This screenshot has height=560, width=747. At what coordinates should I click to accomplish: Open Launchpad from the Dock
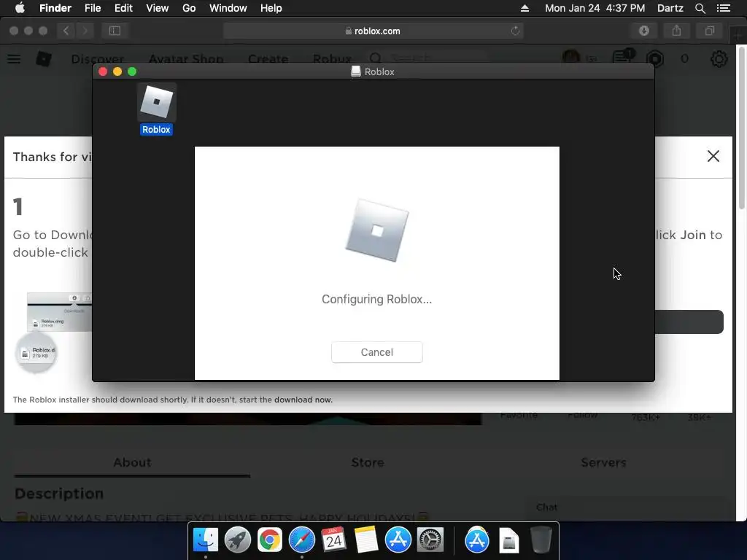[x=237, y=540]
